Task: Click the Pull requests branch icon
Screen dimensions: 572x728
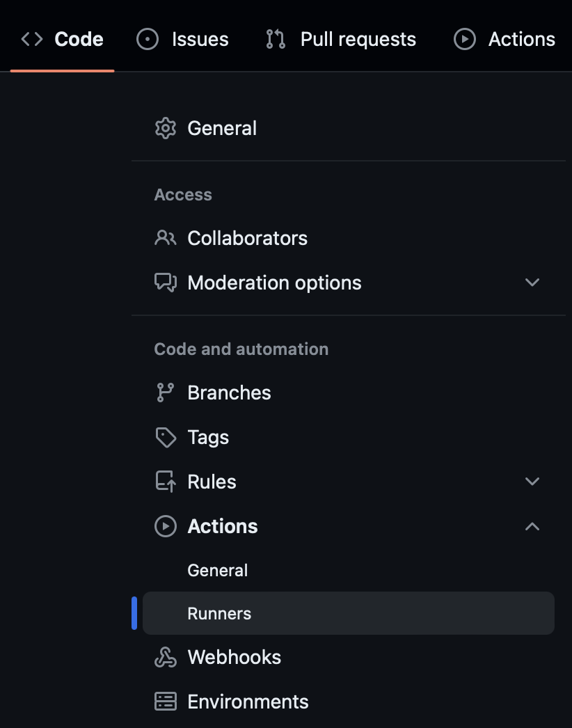Action: (276, 39)
